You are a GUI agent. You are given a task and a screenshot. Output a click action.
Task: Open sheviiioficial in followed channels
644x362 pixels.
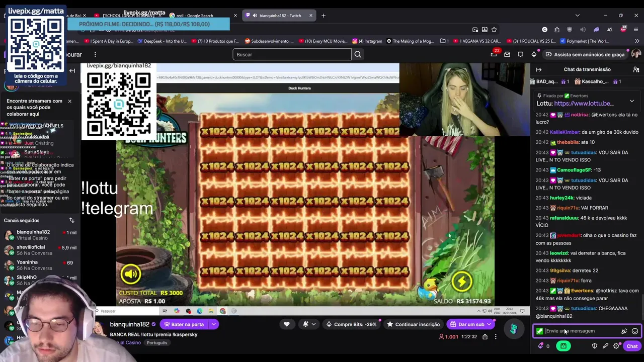point(40,250)
